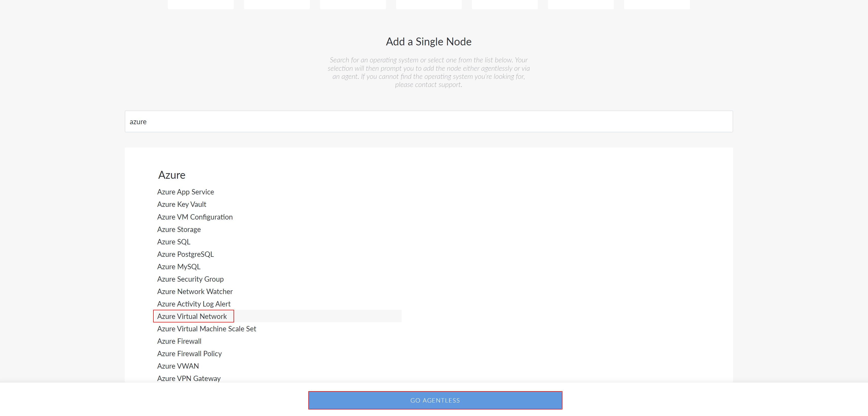868x416 pixels.
Task: Open Azure Storage option
Action: coord(179,229)
